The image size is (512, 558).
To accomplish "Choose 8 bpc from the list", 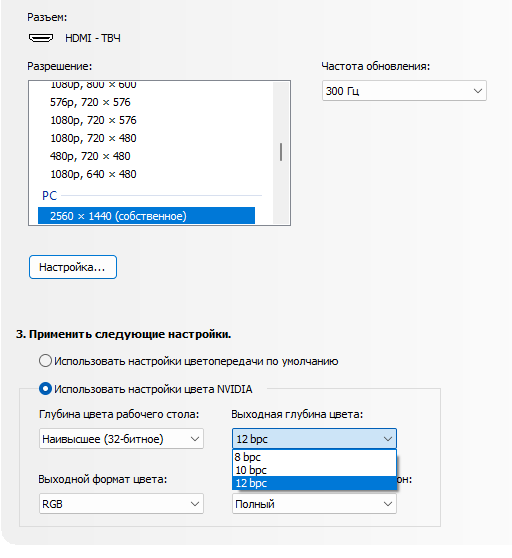I will click(x=314, y=457).
